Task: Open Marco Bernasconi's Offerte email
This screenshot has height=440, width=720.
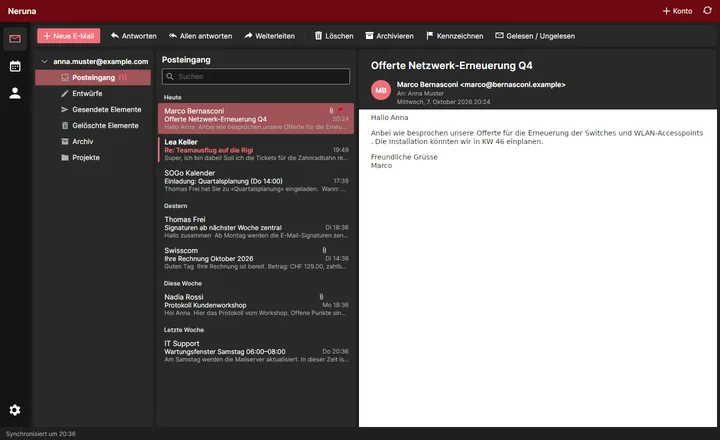Action: pyautogui.click(x=256, y=118)
